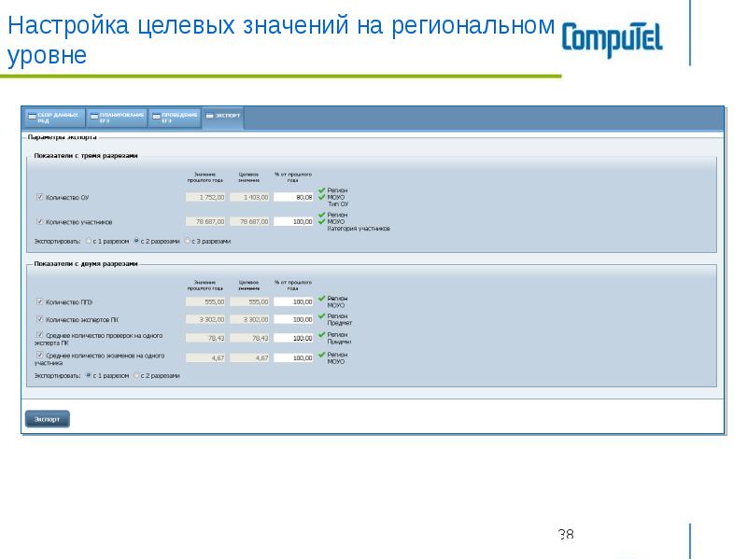Toggle the Количество участников checkbox
The image size is (747, 560).
(39, 222)
